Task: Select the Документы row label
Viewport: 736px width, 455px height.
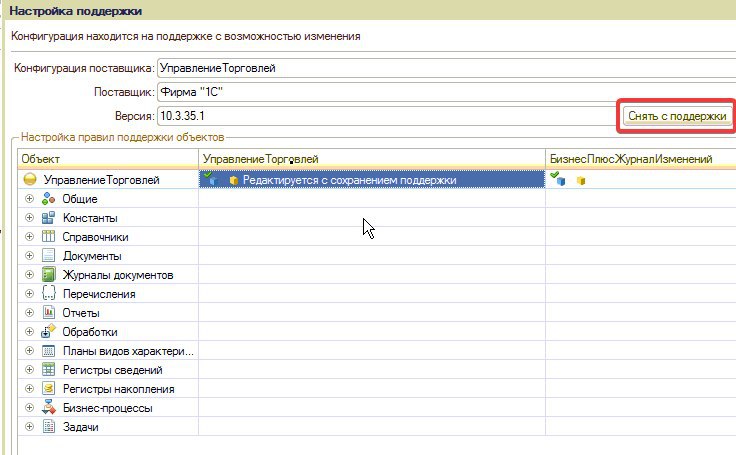Action: click(x=92, y=256)
